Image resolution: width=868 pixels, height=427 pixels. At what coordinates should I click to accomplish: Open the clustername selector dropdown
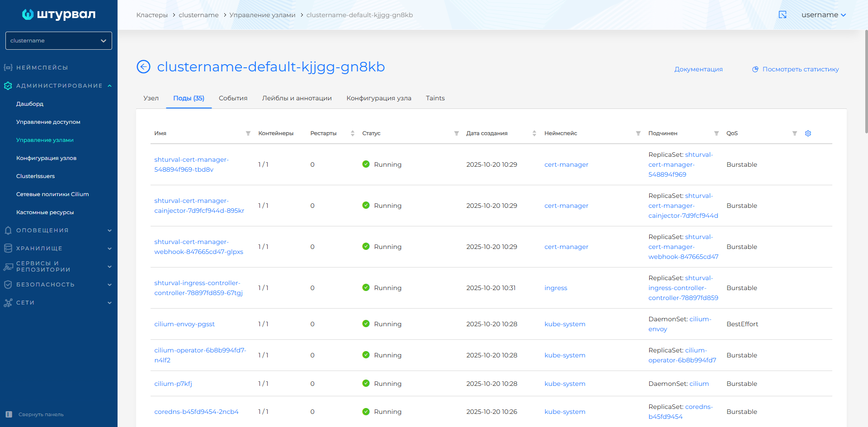[59, 41]
